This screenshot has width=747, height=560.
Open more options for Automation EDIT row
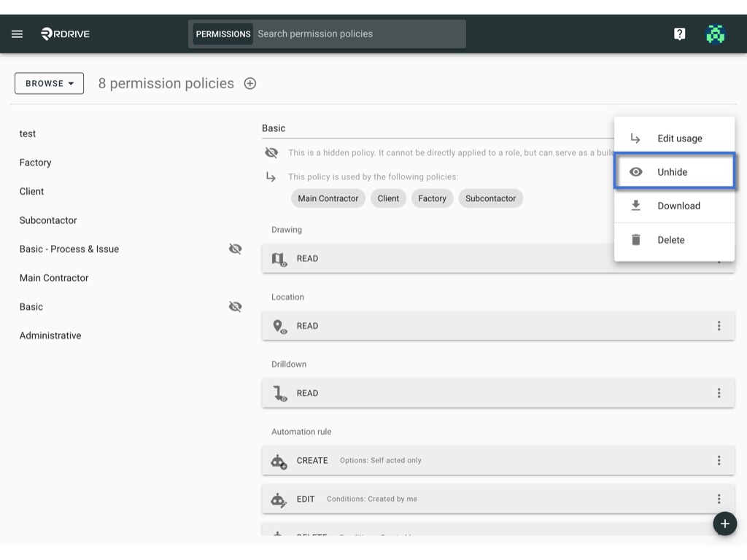[719, 499]
